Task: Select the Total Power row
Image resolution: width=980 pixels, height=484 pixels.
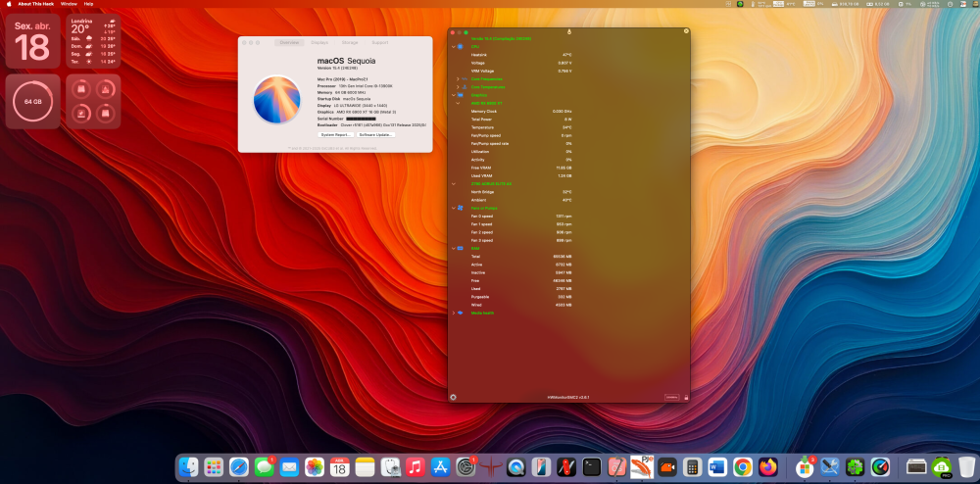Action: (521, 120)
